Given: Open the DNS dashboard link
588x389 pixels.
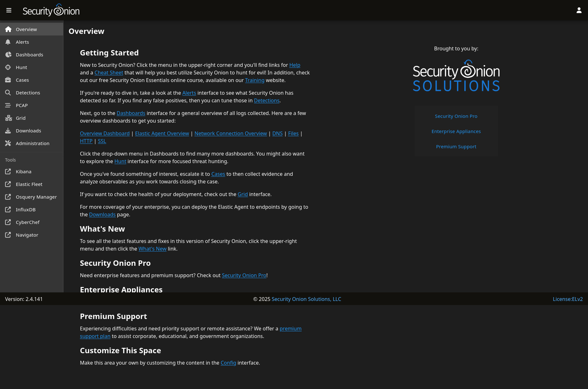Looking at the screenshot, I should 278,133.
